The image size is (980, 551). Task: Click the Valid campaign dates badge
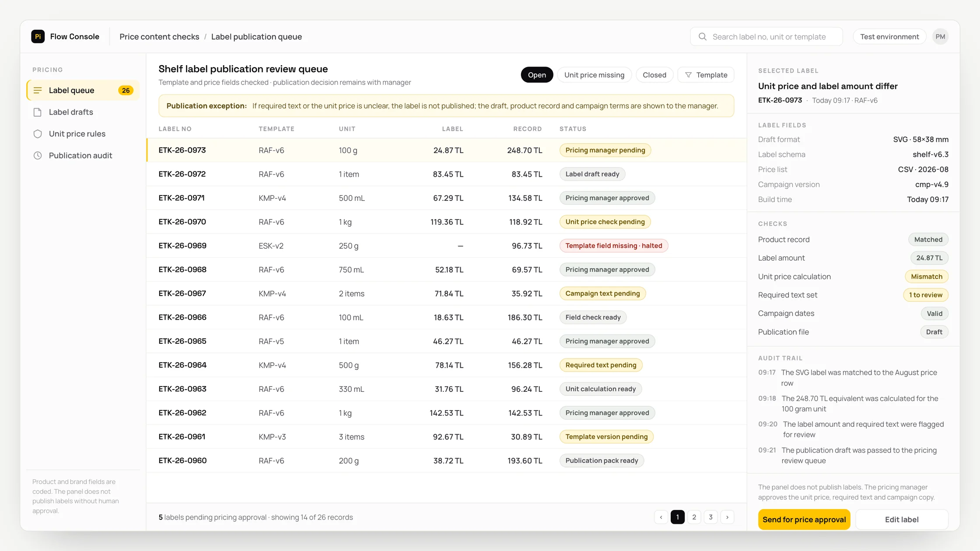point(934,314)
